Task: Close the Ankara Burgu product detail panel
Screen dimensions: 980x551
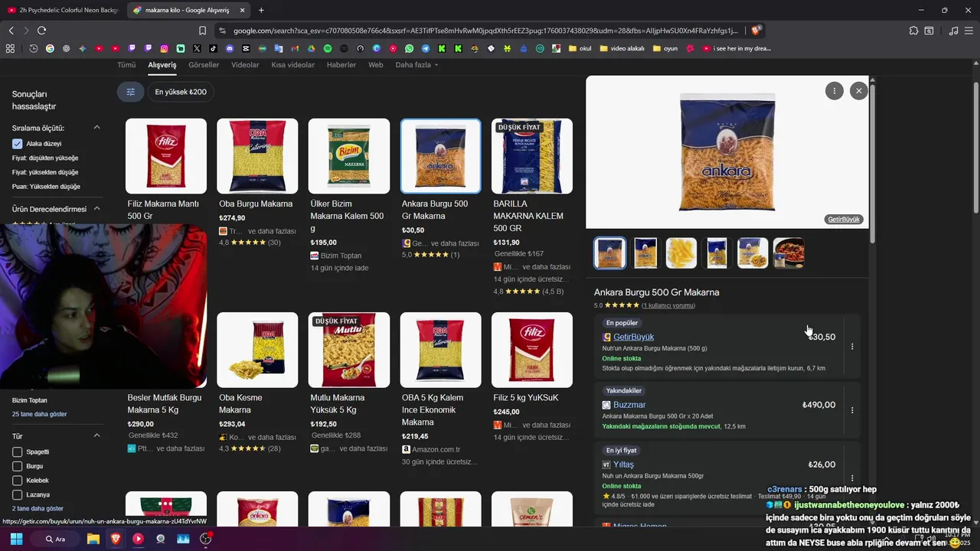Action: coord(858,90)
